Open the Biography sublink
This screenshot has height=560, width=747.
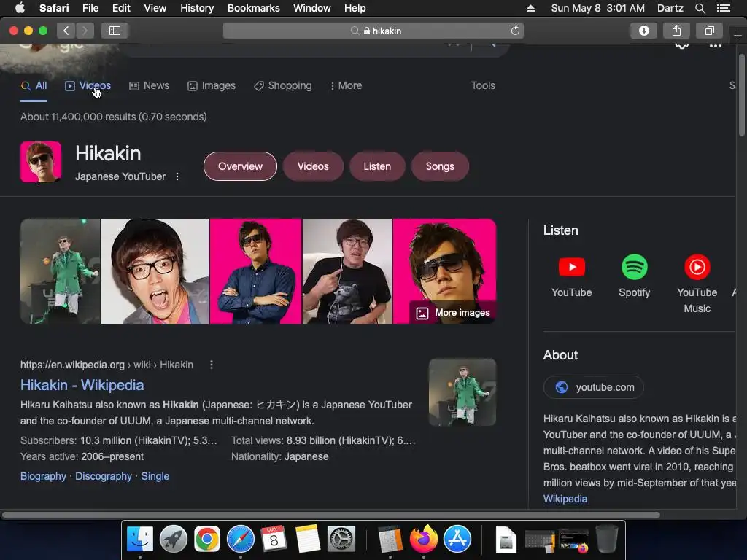[43, 476]
